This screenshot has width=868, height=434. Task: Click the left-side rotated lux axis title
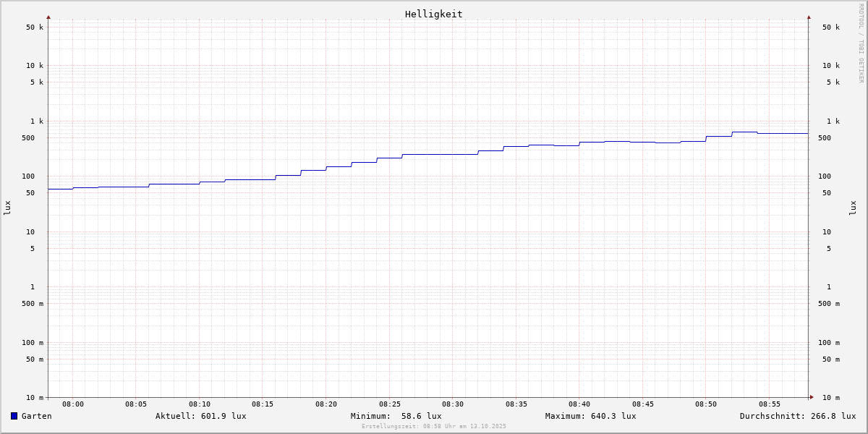(7, 208)
